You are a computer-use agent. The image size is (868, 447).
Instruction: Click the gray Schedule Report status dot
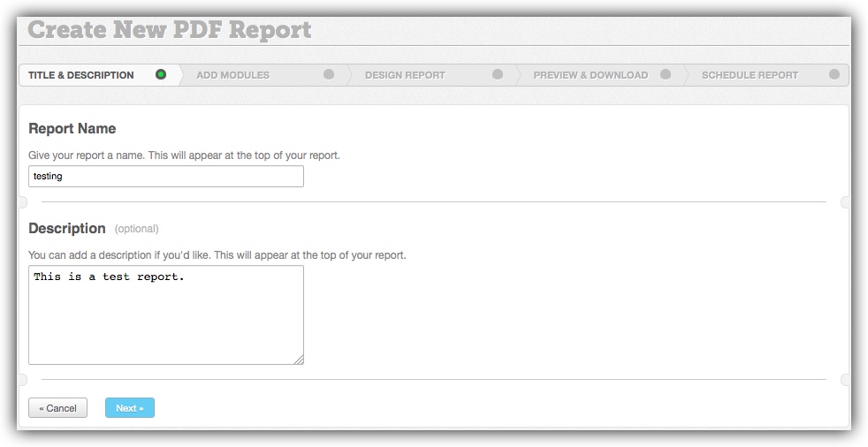tap(834, 74)
